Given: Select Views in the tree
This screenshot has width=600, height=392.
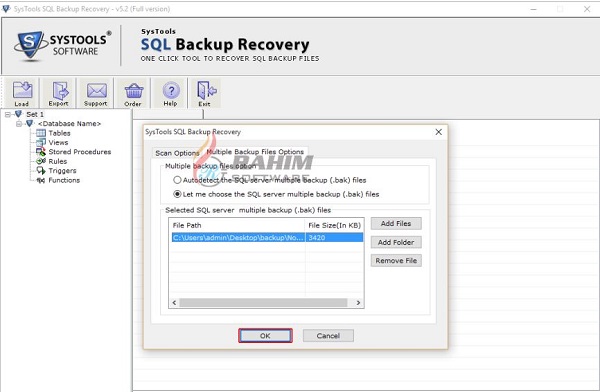Looking at the screenshot, I should [58, 142].
